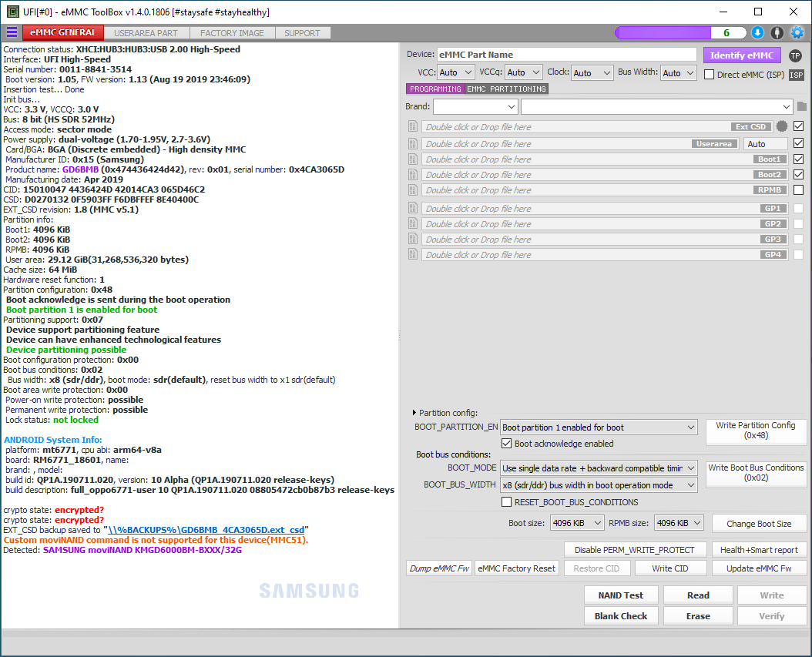The width and height of the screenshot is (812, 657).
Task: Open the Brand dropdown
Action: tap(475, 106)
